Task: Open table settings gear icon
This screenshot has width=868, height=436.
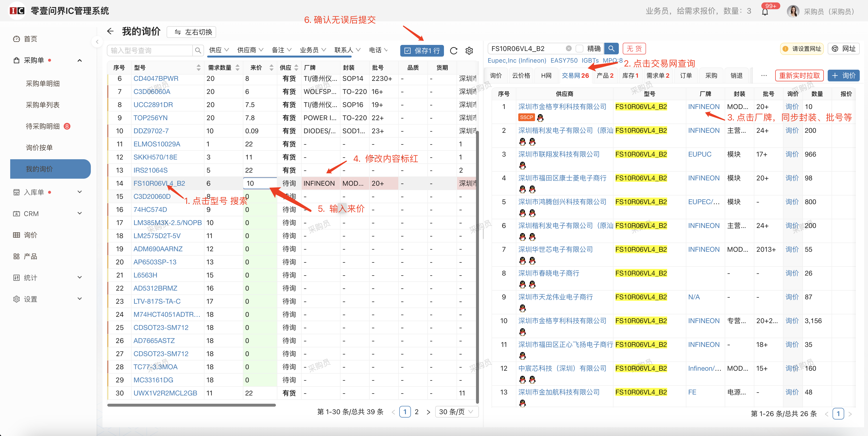Action: tap(469, 50)
